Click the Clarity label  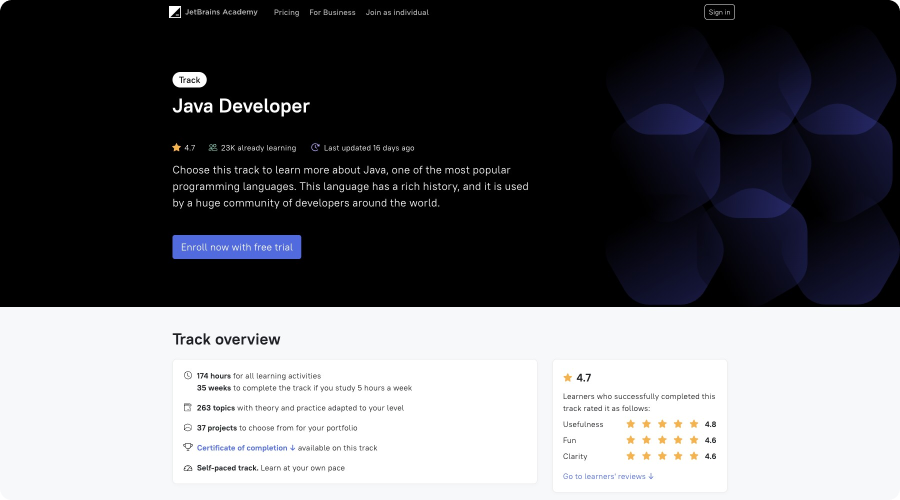coord(575,457)
